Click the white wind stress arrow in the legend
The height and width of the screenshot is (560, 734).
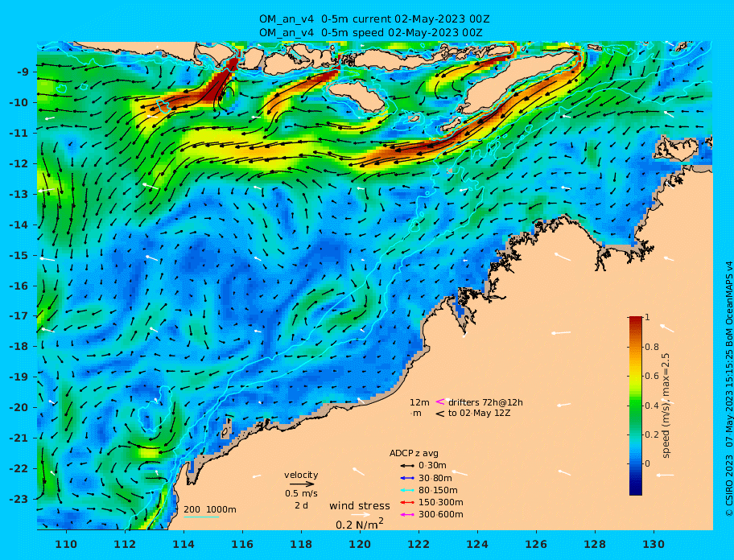click(361, 515)
